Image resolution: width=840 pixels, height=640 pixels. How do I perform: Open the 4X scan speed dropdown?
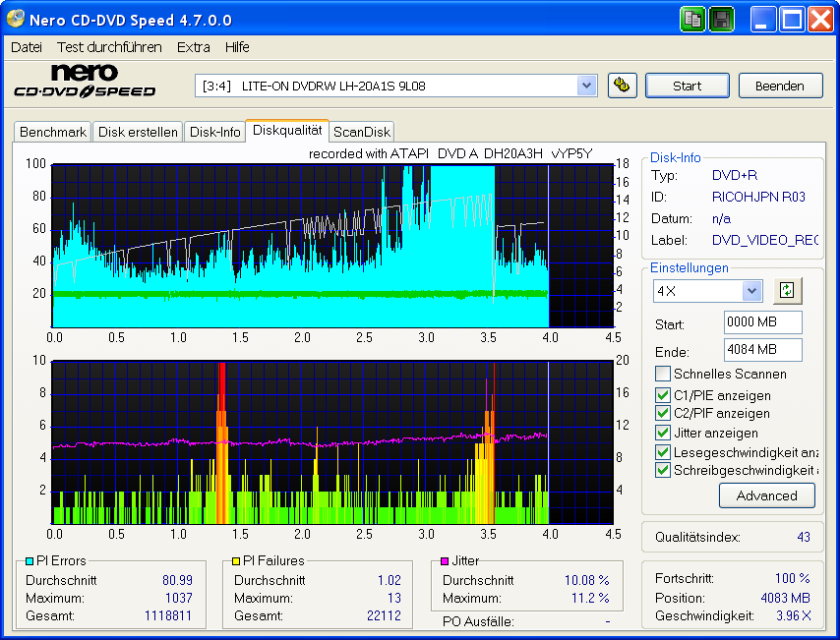751,291
